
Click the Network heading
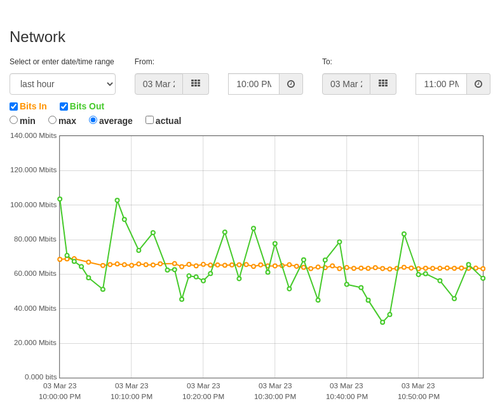pyautogui.click(x=37, y=37)
